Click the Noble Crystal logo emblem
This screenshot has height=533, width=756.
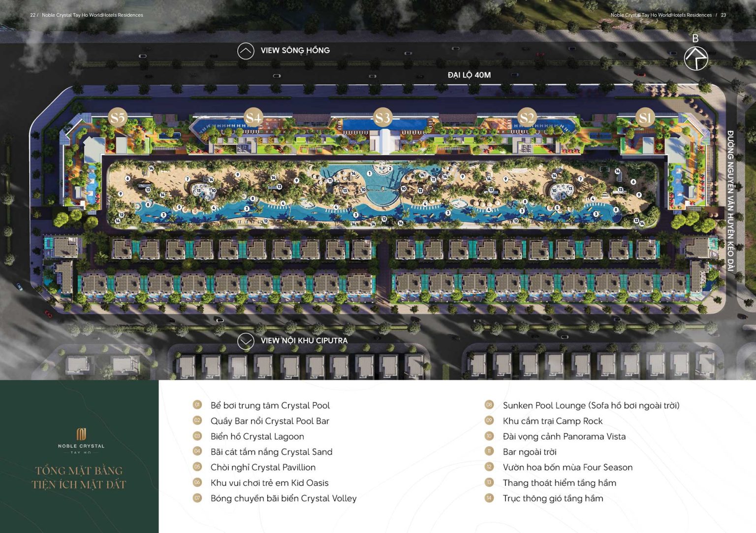click(x=81, y=433)
